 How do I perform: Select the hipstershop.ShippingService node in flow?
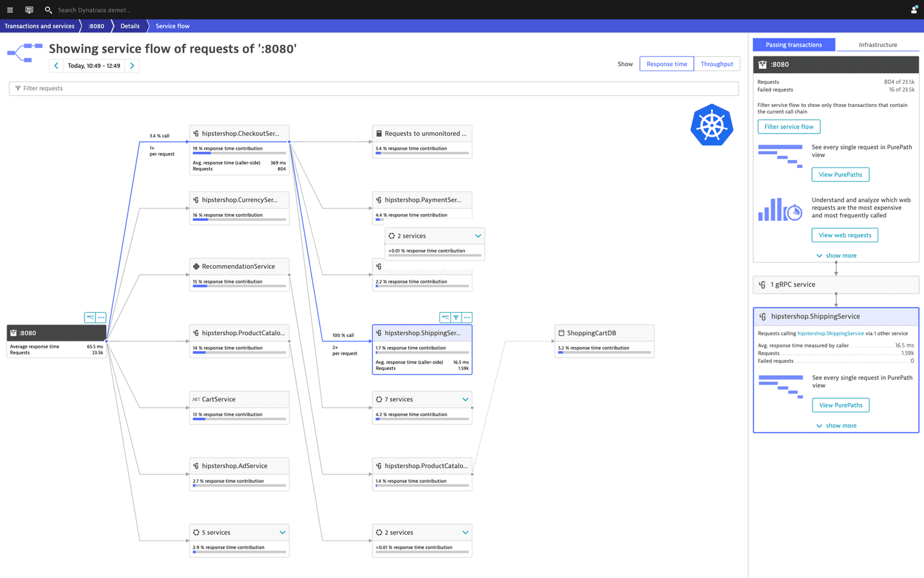[x=422, y=350]
